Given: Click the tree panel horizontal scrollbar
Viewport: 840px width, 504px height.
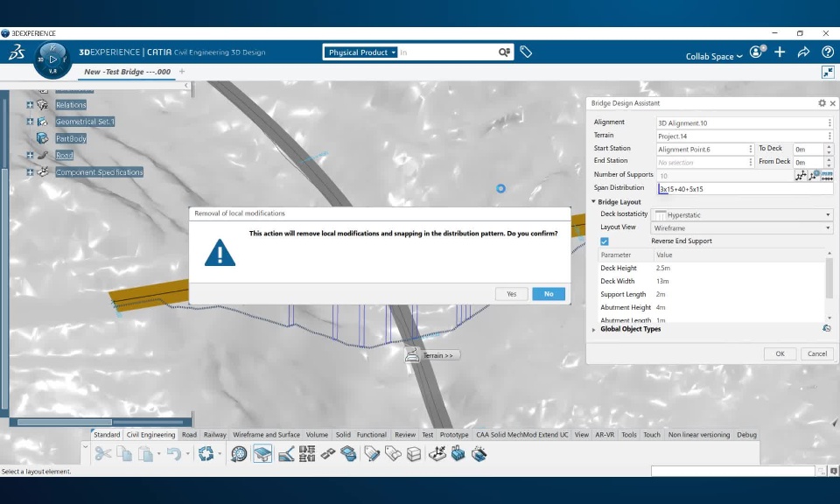Looking at the screenshot, I should [x=64, y=422].
